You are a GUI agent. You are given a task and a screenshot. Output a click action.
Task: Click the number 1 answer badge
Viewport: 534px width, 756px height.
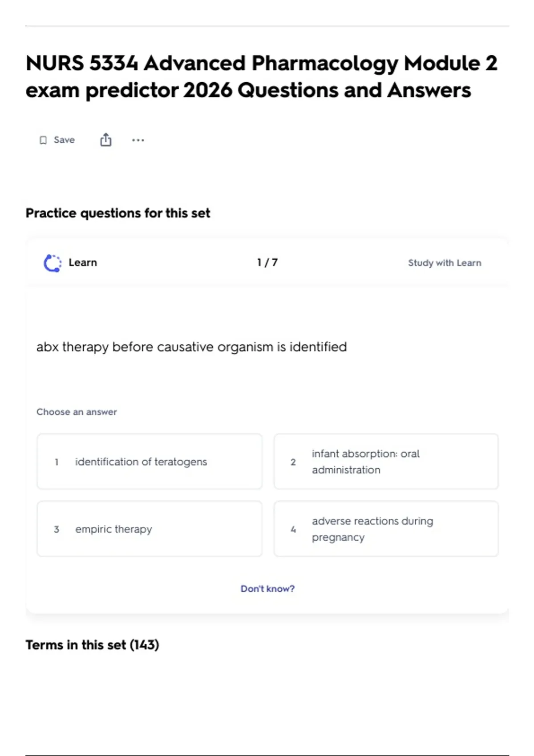click(x=57, y=462)
